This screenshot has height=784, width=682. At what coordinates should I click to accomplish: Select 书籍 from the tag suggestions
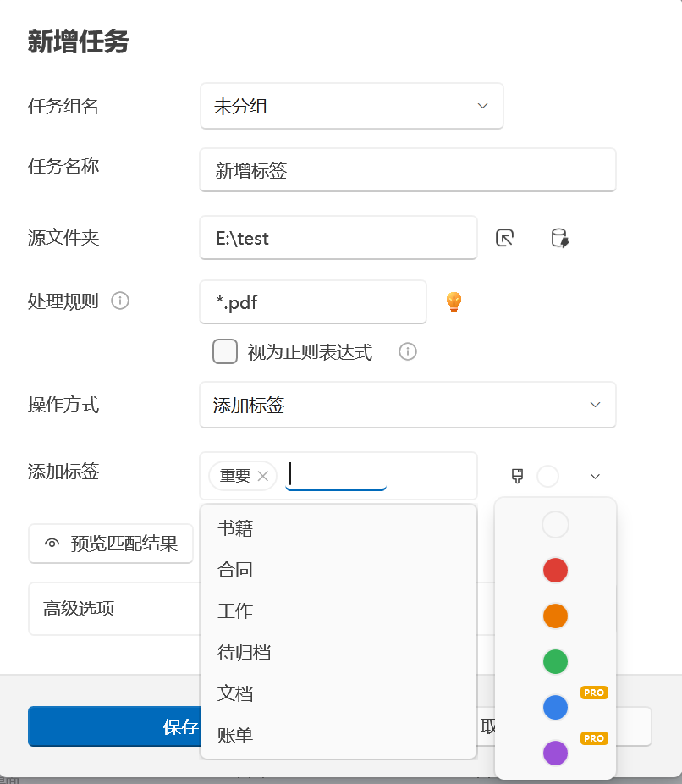tap(338, 528)
